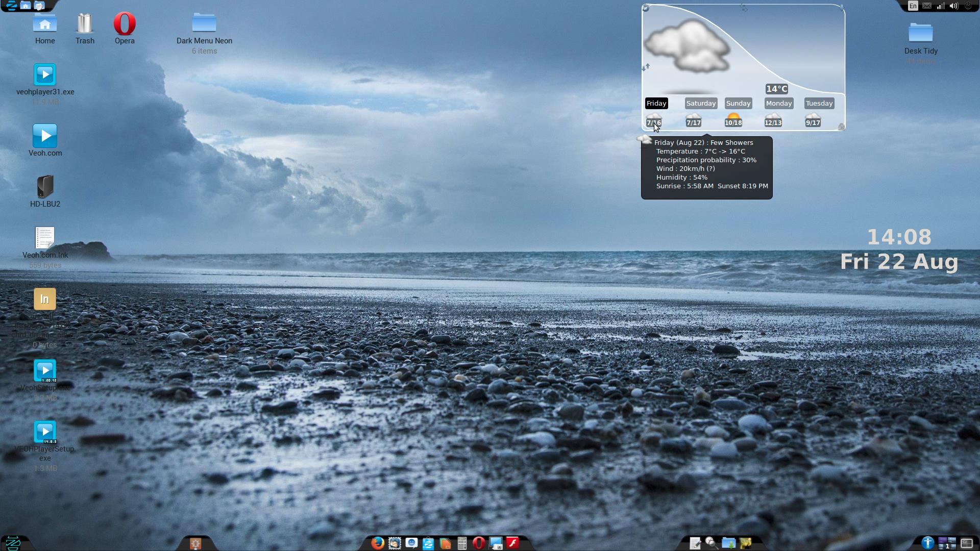The height and width of the screenshot is (551, 980).
Task: Open Firefox from the bottom dock
Action: 377,543
